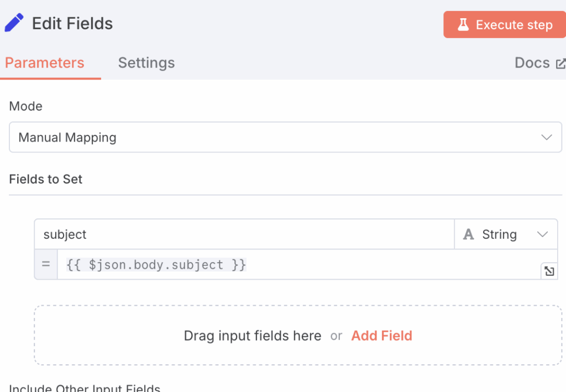Click the pencil icon beside Edit Fields
The height and width of the screenshot is (392, 566).
click(14, 23)
